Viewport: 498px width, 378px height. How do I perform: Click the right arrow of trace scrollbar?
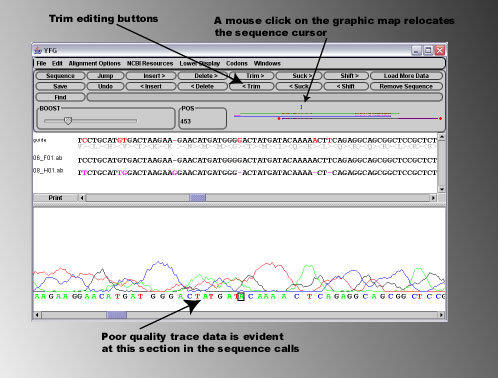(x=441, y=315)
